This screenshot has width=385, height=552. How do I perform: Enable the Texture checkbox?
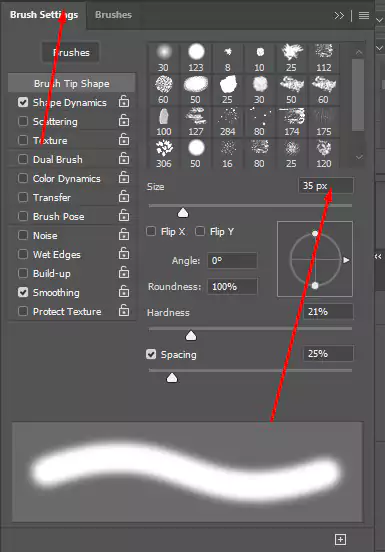coord(23,140)
